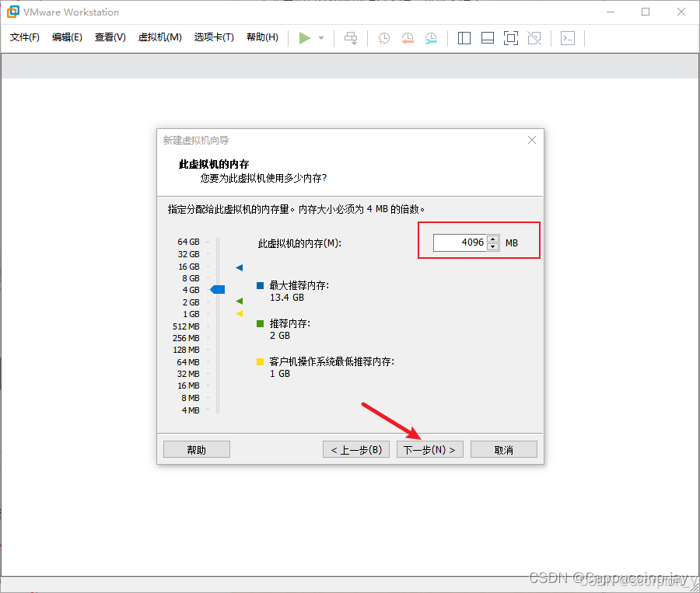This screenshot has width=700, height=593.
Task: Click the memory slider blue handle
Action: tap(218, 290)
